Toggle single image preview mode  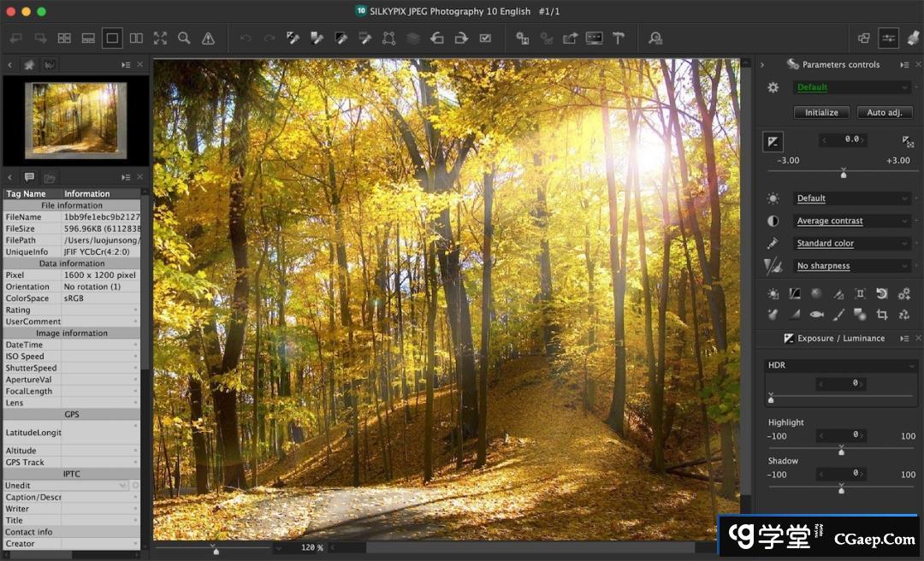(x=112, y=38)
